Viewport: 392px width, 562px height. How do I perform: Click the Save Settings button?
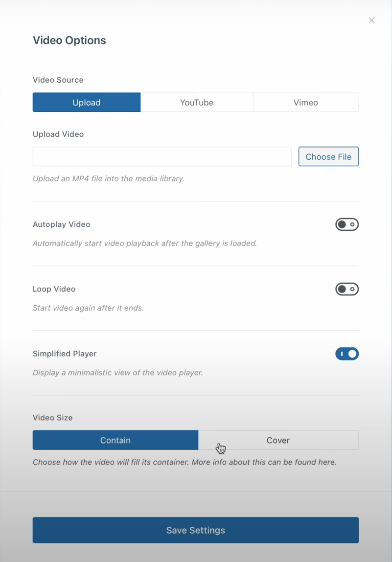pos(196,530)
